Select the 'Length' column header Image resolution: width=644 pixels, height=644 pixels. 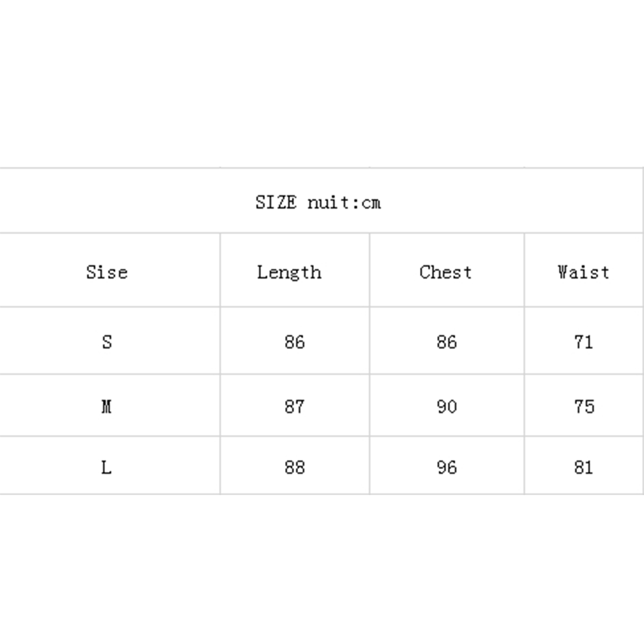289,272
